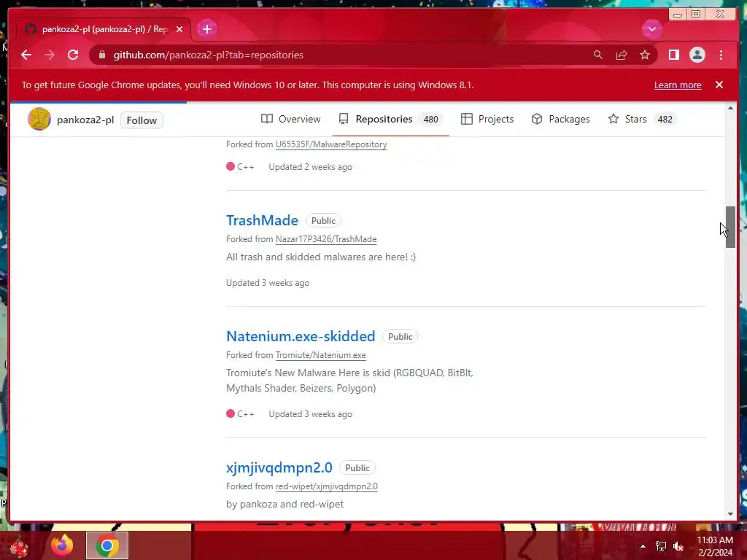Open Nazar17P3426/TrashMade source link
This screenshot has height=560, width=747.
pyautogui.click(x=326, y=239)
